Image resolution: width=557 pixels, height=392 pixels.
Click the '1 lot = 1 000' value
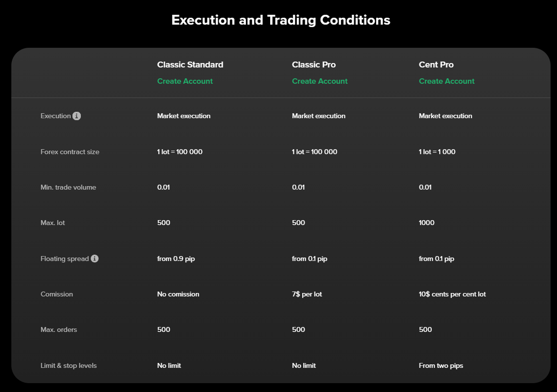437,152
